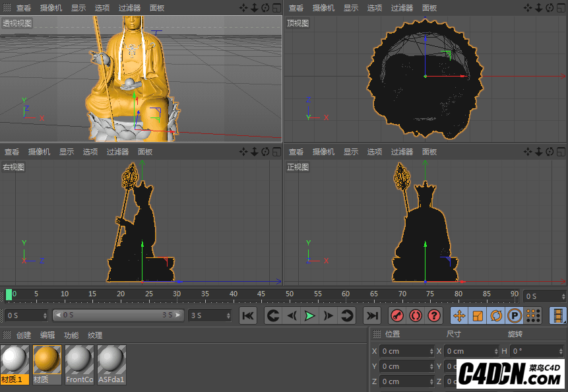The height and width of the screenshot is (392, 568).
Task: Toggle parameter keyframe recording
Action: click(515, 315)
